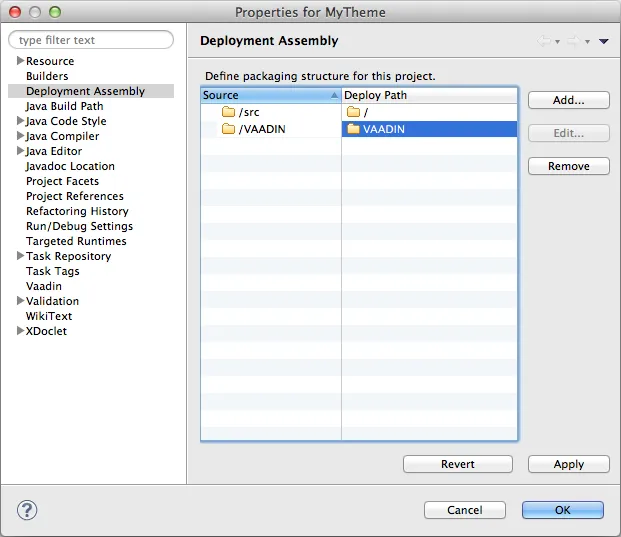This screenshot has width=621, height=537.
Task: Open the view menu triangle in header
Action: click(603, 41)
